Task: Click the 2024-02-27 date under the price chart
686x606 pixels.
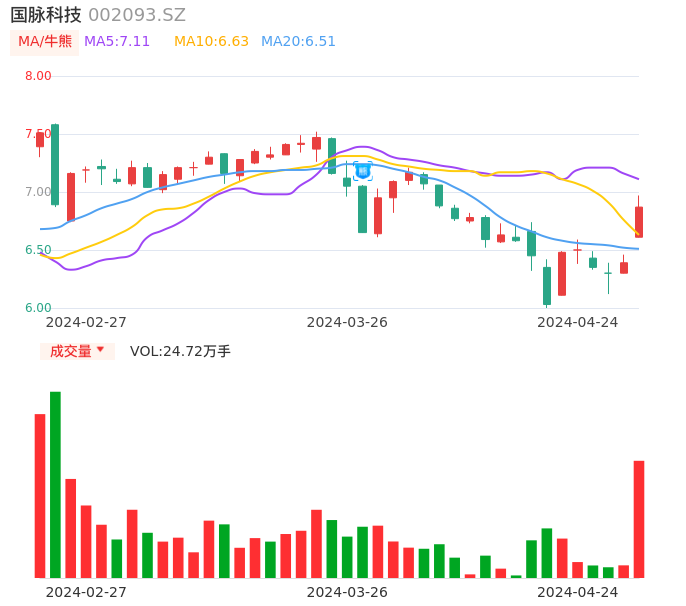Action: [x=86, y=322]
